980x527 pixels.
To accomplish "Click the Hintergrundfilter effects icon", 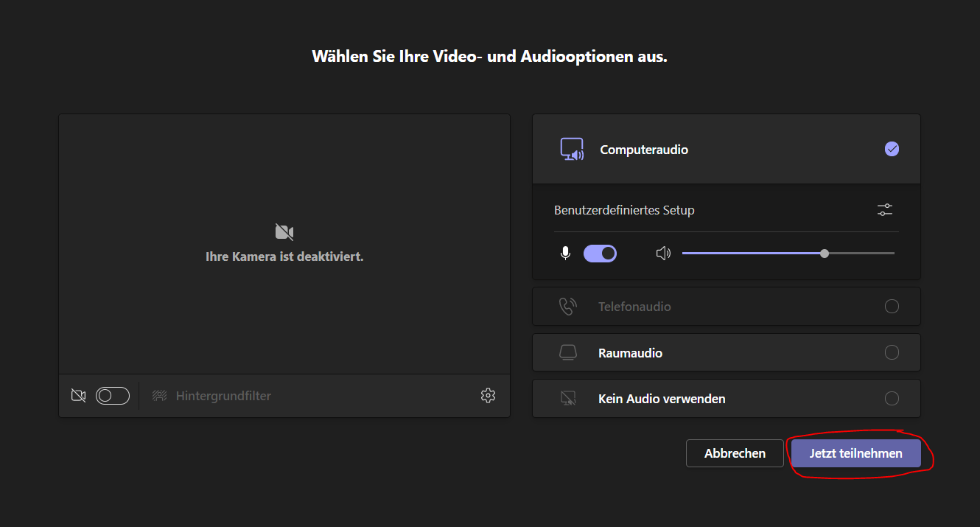I will pyautogui.click(x=160, y=396).
